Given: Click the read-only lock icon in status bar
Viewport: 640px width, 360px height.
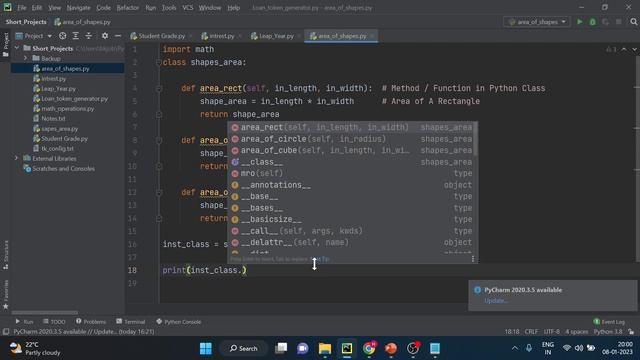Looking at the screenshot, I should tap(631, 331).
